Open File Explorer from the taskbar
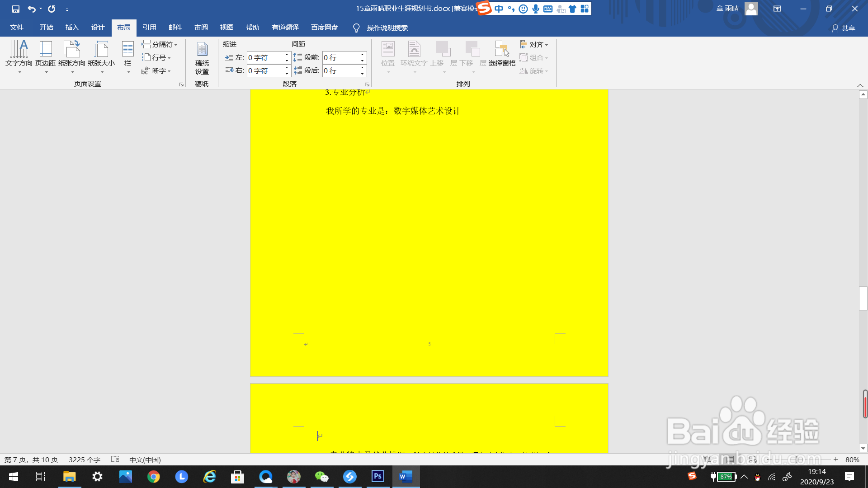 coord(69,476)
